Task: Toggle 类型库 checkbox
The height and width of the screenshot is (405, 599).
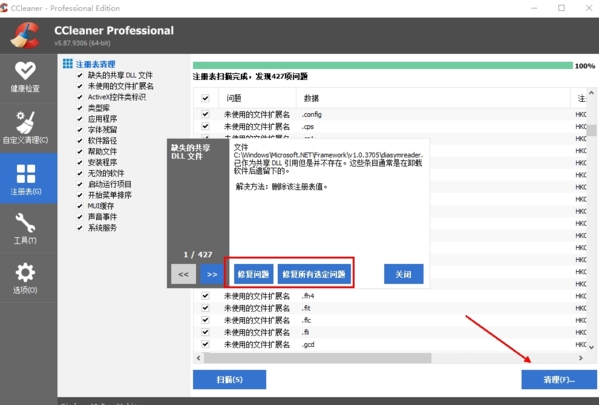Action: (80, 108)
